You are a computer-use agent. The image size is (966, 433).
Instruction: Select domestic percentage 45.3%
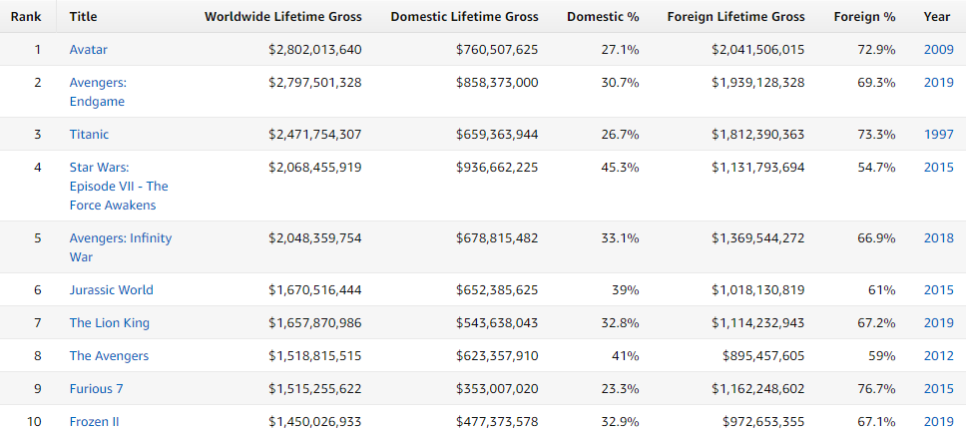click(620, 167)
